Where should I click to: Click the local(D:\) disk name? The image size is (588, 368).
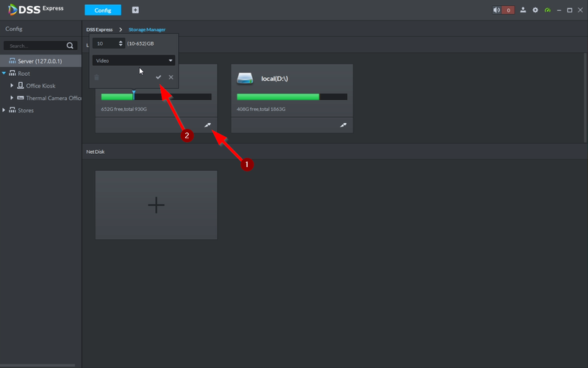[274, 79]
